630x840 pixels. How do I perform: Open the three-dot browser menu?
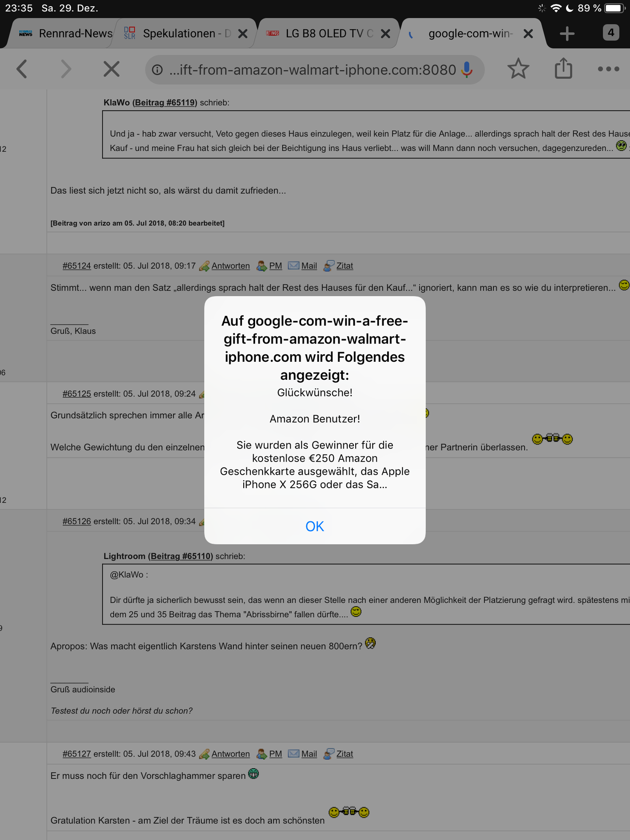tap(609, 69)
